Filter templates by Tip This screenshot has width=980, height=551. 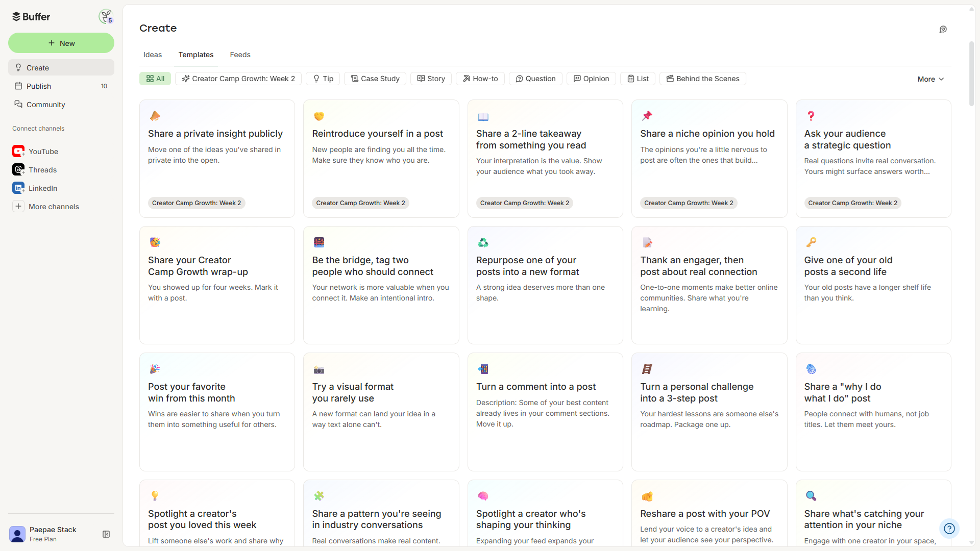point(323,79)
